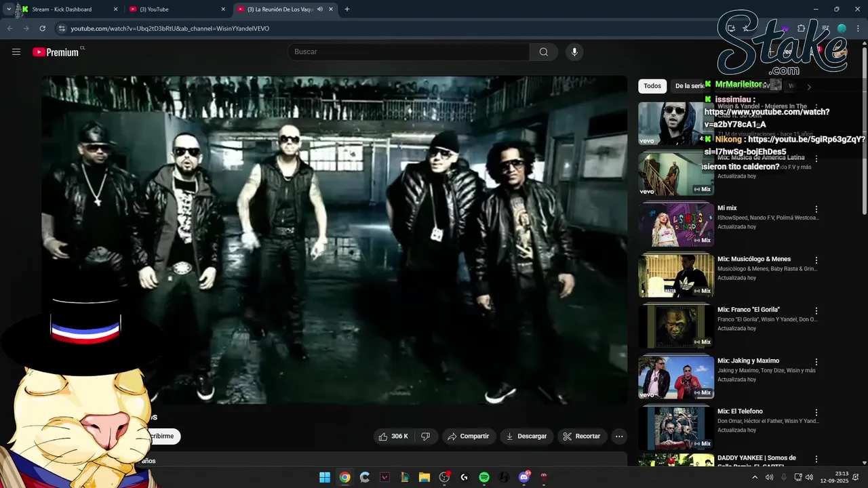868x488 pixels.
Task: Like the video with 306 K
Action: (394, 436)
